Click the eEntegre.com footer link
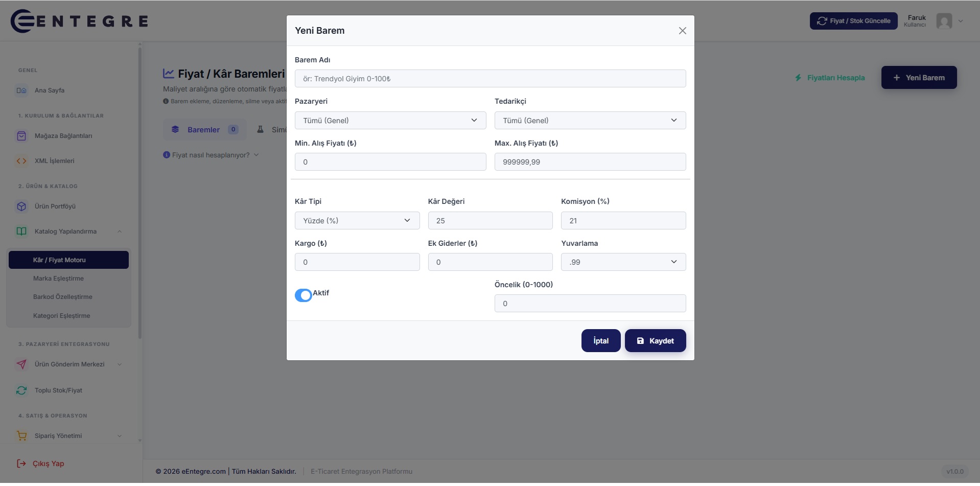 pyautogui.click(x=203, y=472)
